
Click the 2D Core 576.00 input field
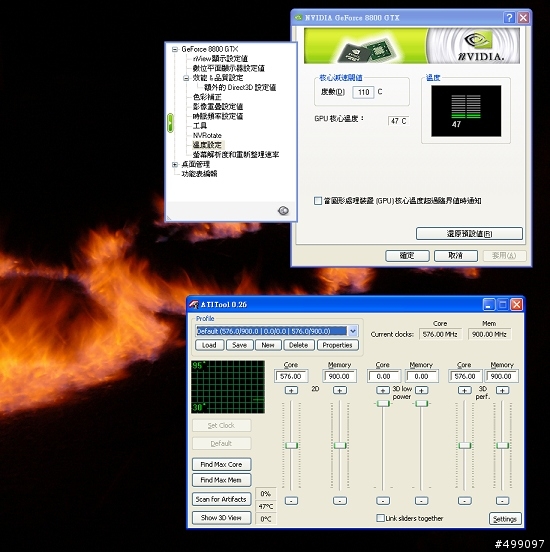291,376
